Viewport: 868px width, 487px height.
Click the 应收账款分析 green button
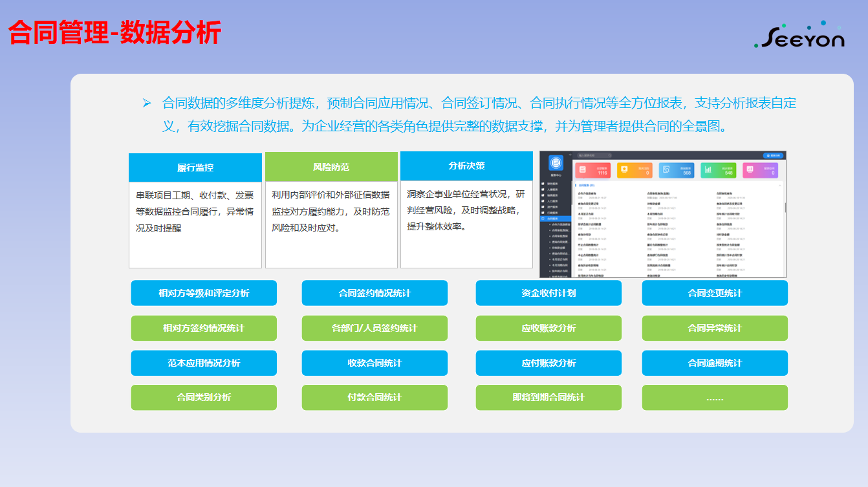tap(548, 328)
